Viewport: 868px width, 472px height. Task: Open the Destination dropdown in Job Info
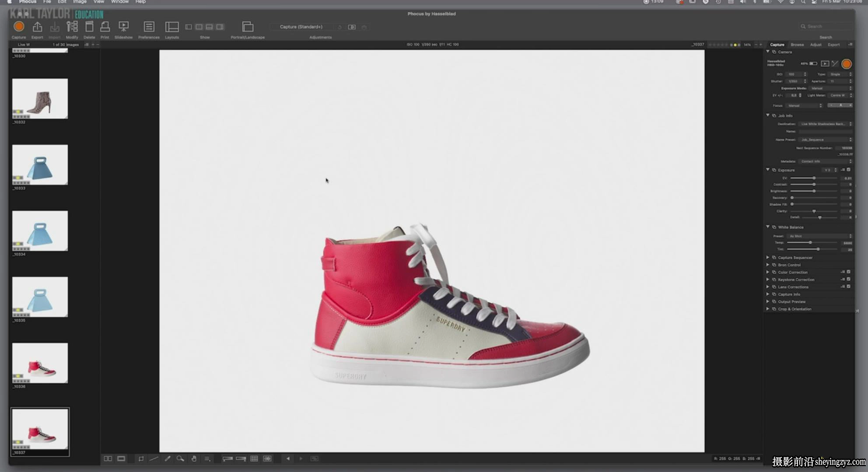pos(826,124)
